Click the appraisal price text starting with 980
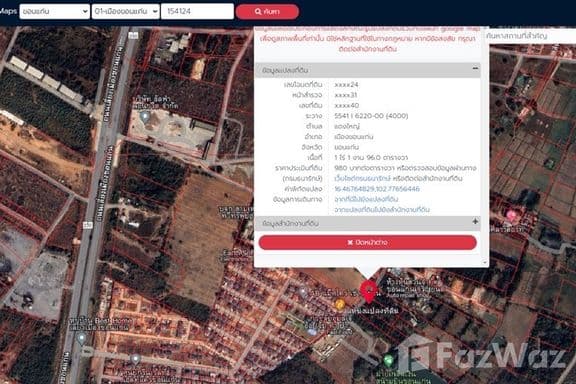This screenshot has width=576, height=384. (x=405, y=168)
